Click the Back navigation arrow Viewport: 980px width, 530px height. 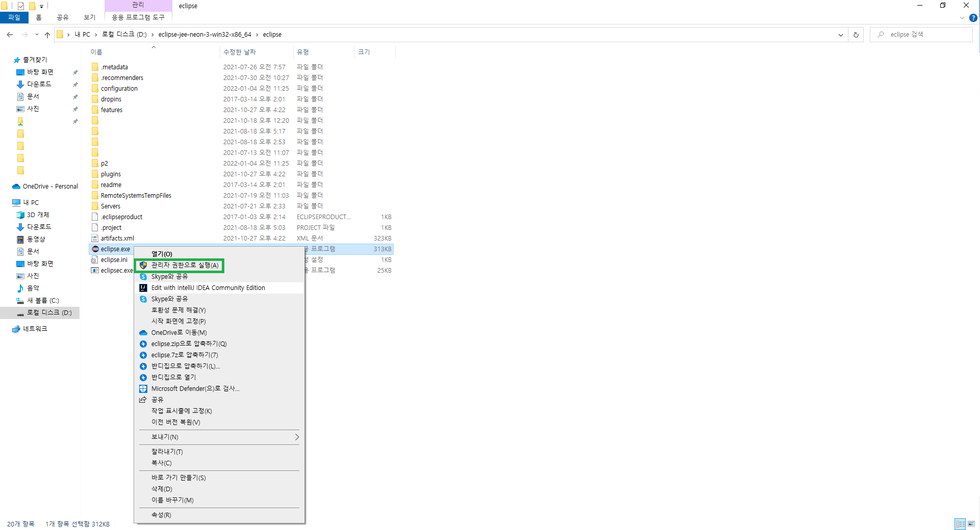[10, 35]
